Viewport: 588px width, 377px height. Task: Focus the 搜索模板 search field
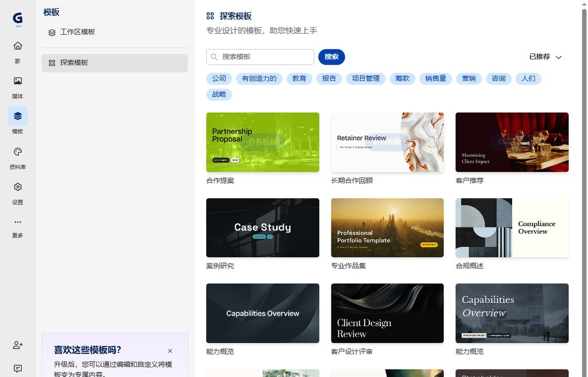coord(260,57)
